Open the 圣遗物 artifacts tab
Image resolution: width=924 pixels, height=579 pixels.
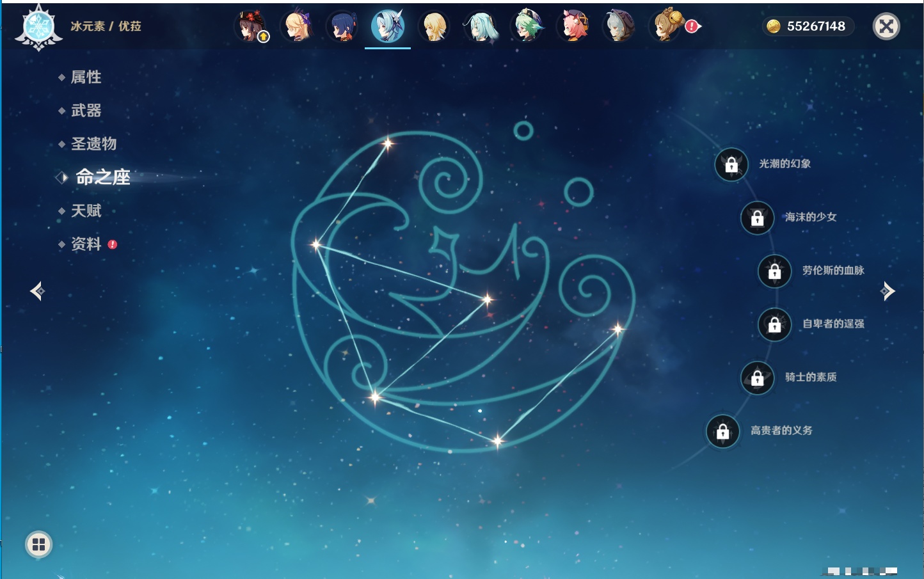[x=93, y=144]
